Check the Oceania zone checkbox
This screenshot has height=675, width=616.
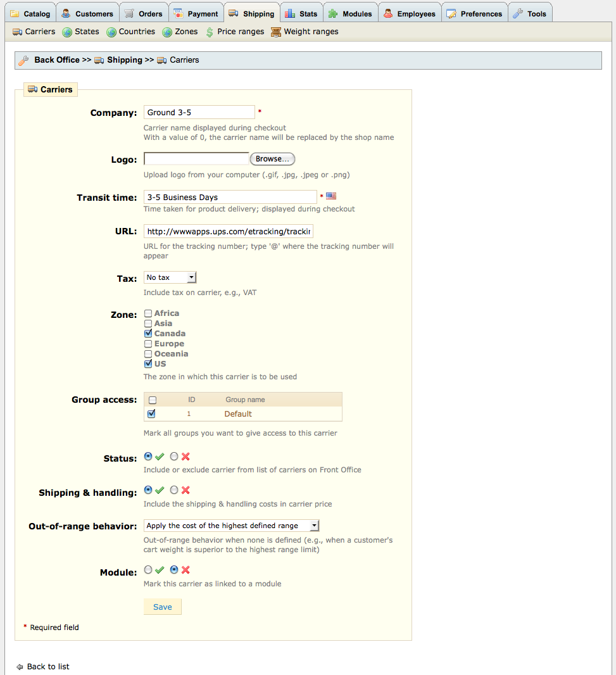click(x=148, y=354)
